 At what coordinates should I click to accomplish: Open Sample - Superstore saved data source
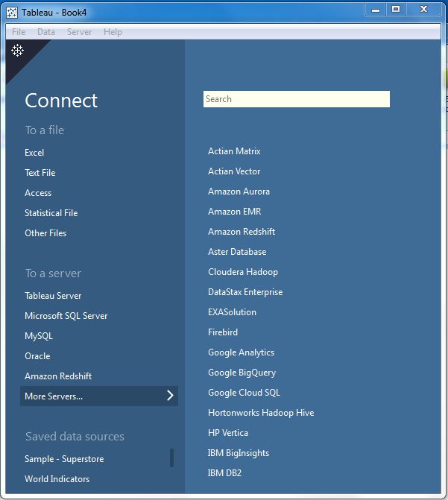(x=64, y=459)
